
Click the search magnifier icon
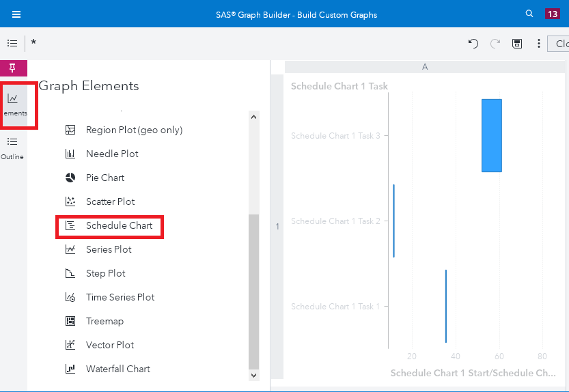529,14
